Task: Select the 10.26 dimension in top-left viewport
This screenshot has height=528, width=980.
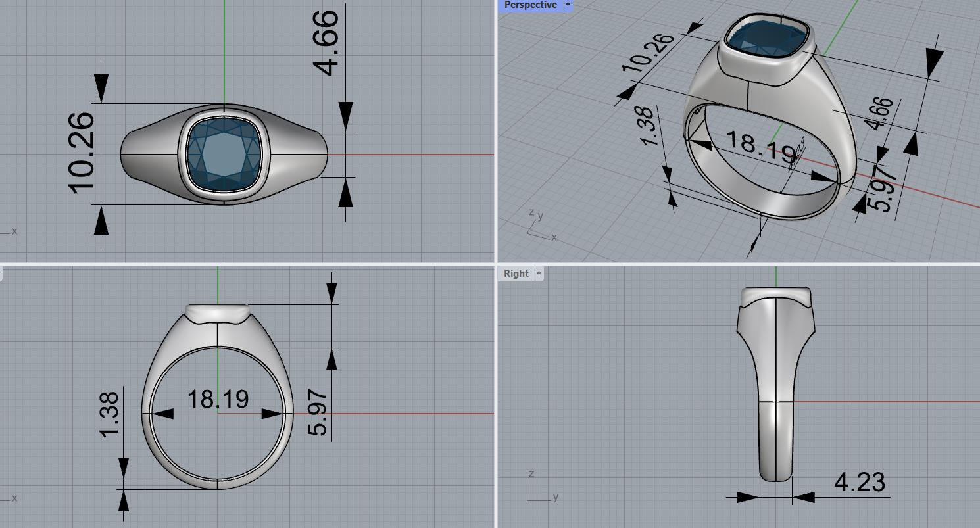Action: click(82, 153)
